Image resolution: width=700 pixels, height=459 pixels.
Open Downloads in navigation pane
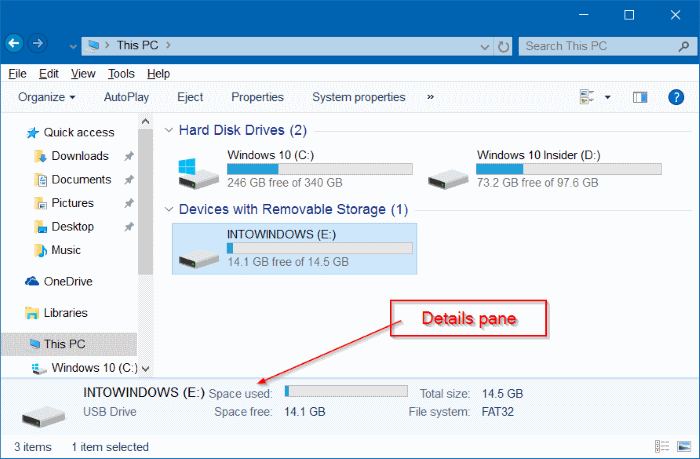pos(71,156)
